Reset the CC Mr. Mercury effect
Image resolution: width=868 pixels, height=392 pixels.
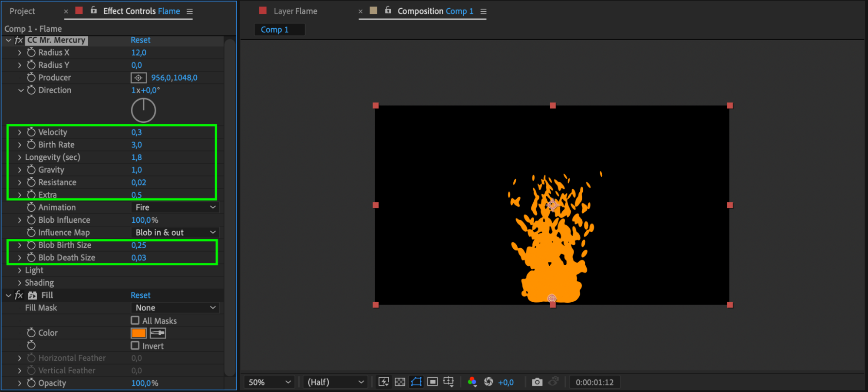(141, 40)
